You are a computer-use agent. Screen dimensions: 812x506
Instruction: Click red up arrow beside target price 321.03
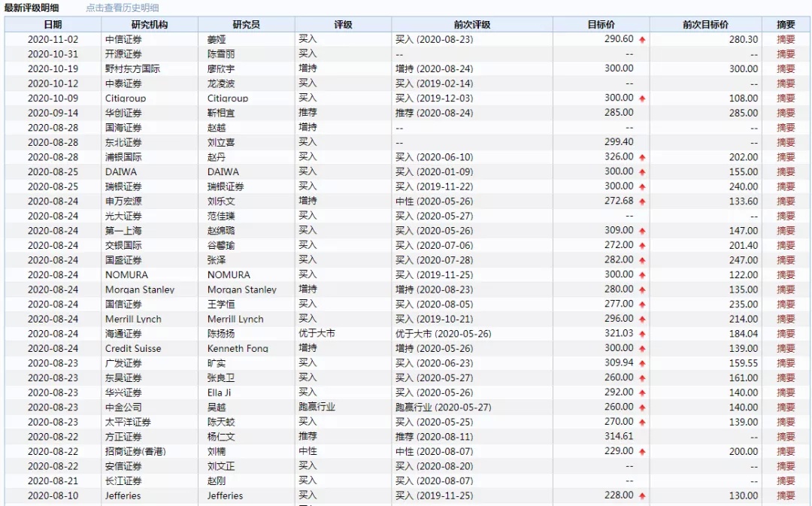(642, 334)
